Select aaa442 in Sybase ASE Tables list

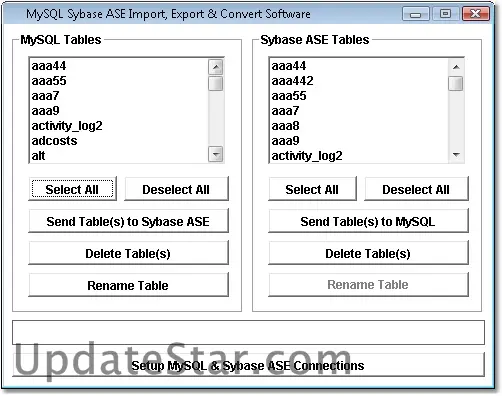pos(359,81)
